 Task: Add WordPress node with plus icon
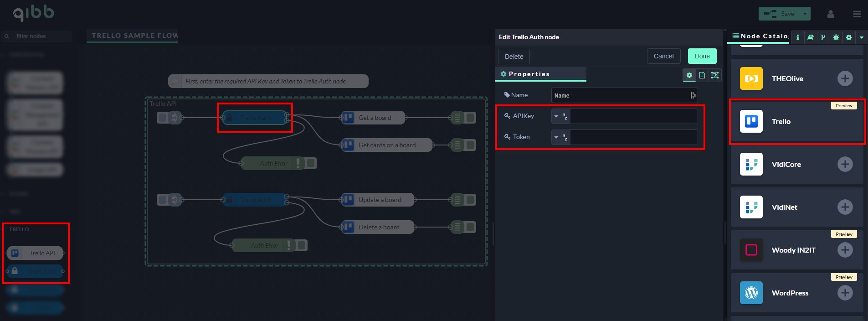coord(845,293)
